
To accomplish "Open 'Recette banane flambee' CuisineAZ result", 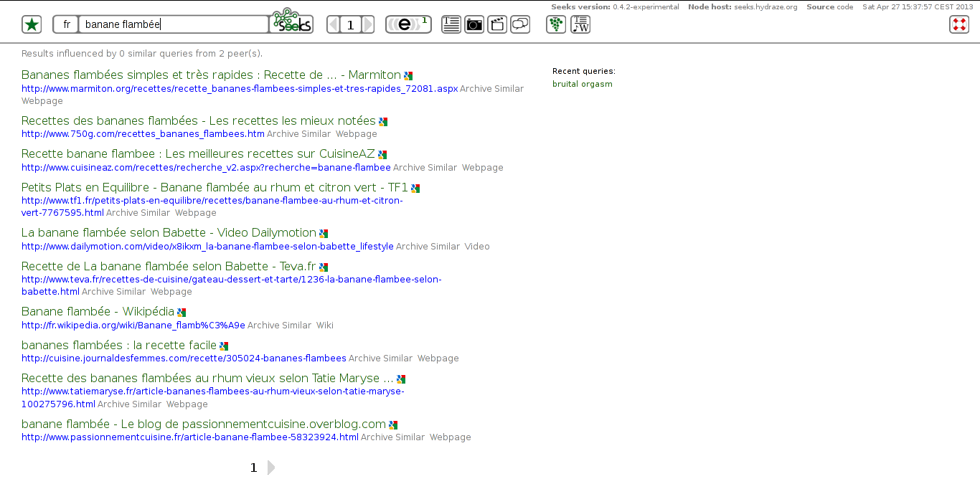I will point(198,153).
